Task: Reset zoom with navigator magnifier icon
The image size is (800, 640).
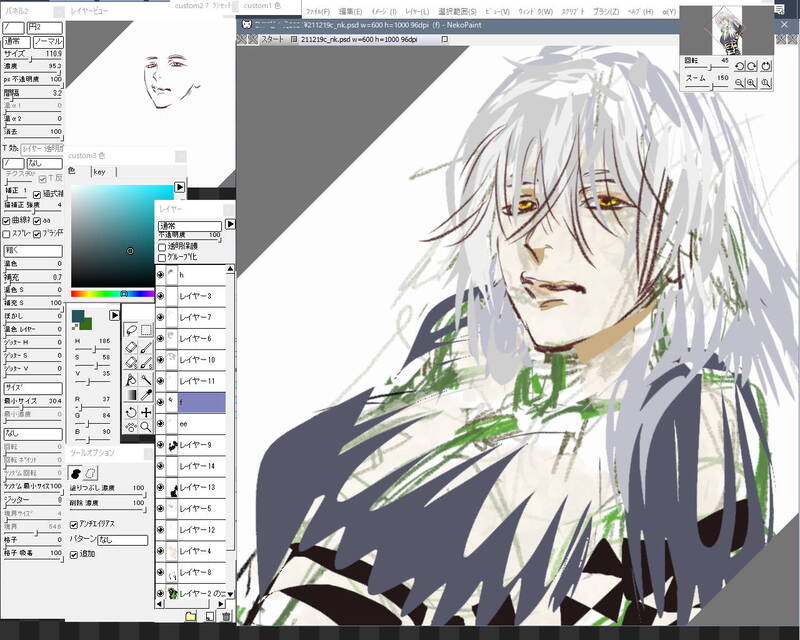Action: point(765,83)
